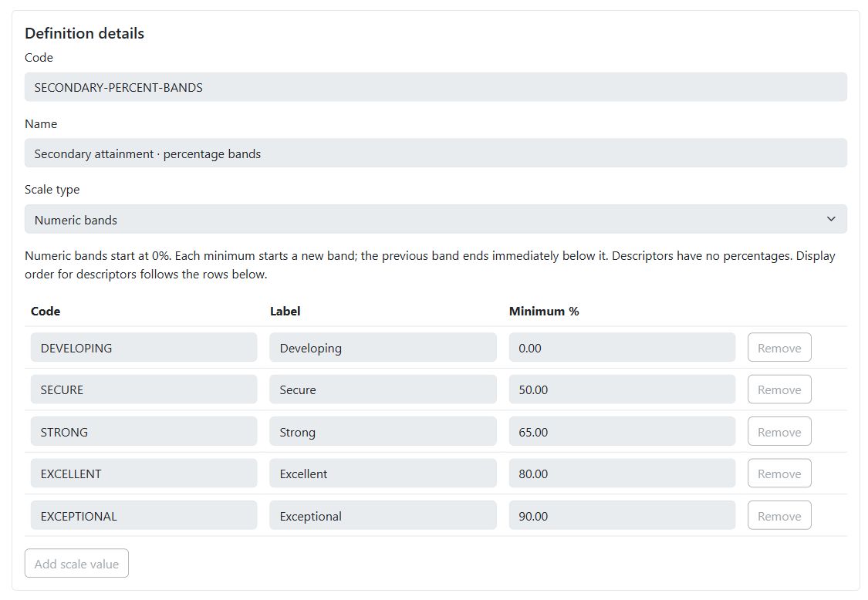The width and height of the screenshot is (868, 600).
Task: Click the Name field Secondary attainment
Action: pos(436,153)
